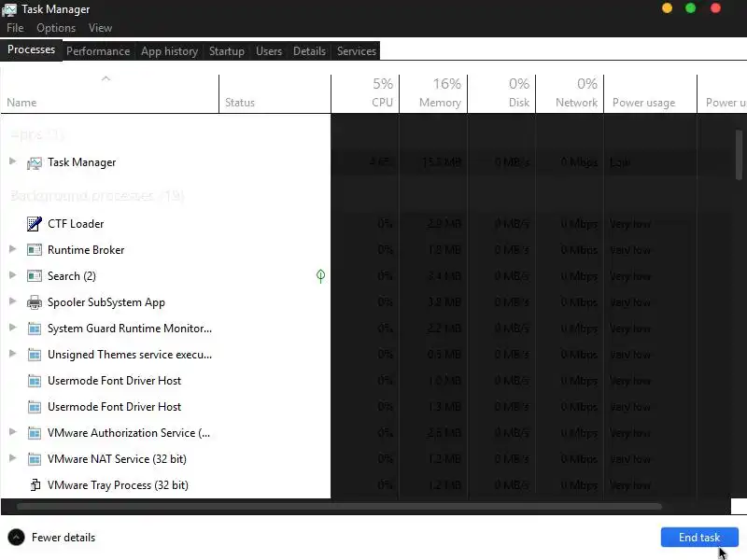Open the Options menu

[x=56, y=28]
